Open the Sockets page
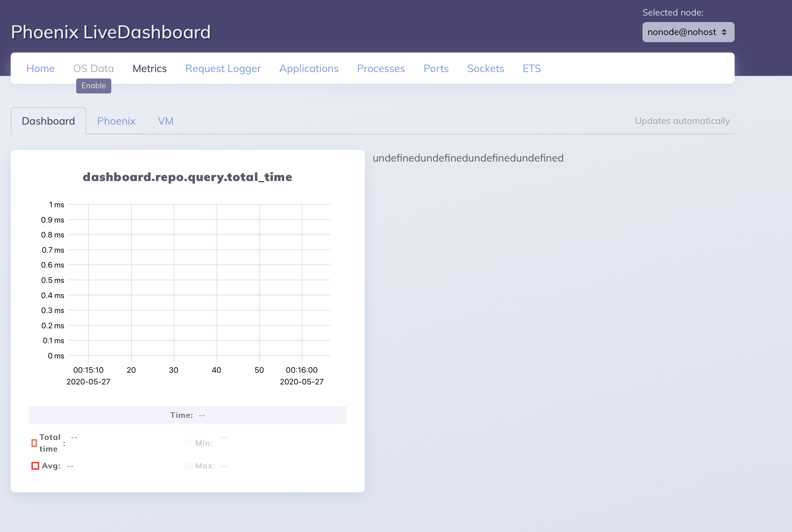The width and height of the screenshot is (792, 532). pyautogui.click(x=486, y=68)
